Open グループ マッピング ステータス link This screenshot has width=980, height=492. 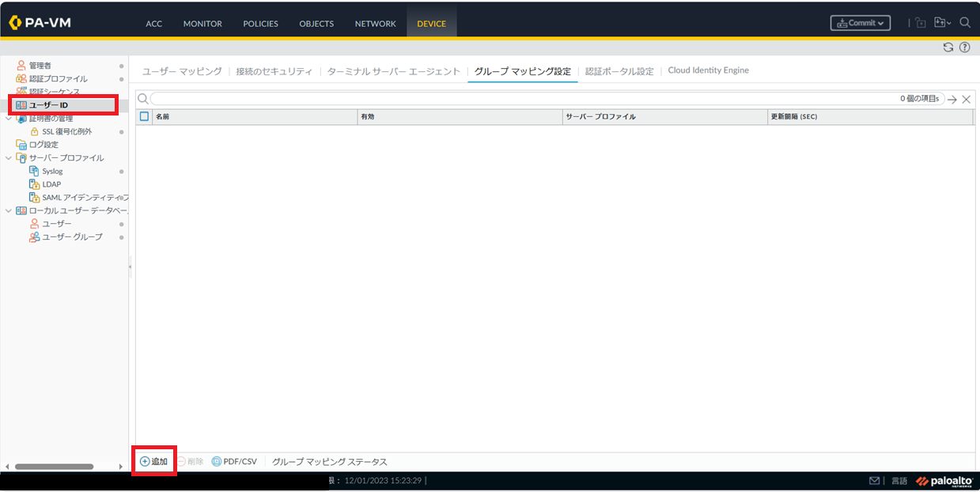pyautogui.click(x=330, y=461)
